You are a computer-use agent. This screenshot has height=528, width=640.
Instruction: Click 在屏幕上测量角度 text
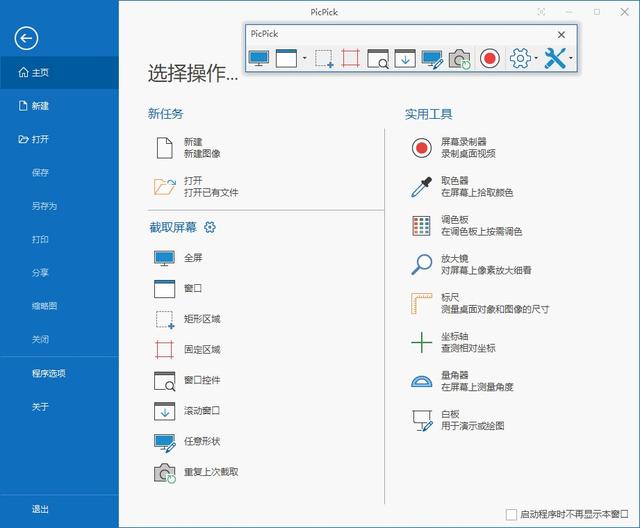pos(477,387)
